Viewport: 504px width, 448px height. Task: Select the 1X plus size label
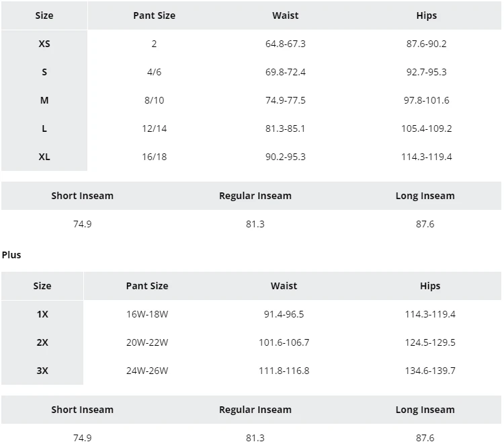point(42,314)
